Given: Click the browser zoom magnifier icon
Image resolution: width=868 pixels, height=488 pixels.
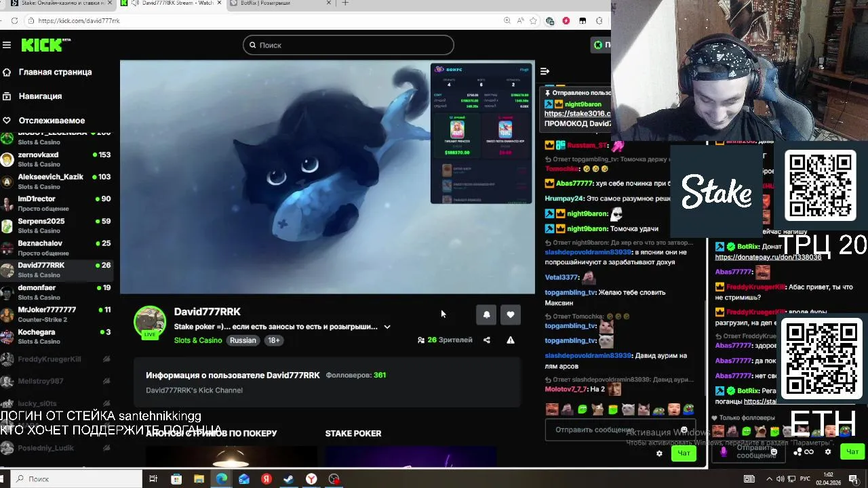Looking at the screenshot, I should click(507, 21).
